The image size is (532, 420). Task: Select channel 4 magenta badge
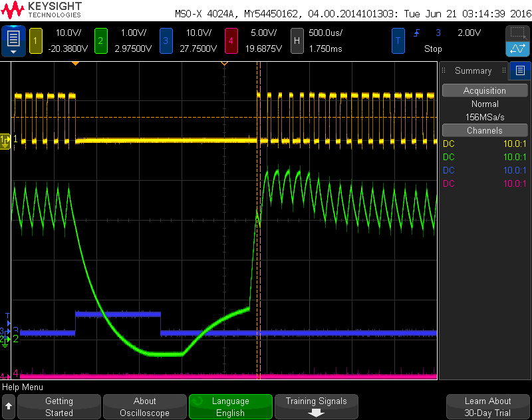pos(231,41)
